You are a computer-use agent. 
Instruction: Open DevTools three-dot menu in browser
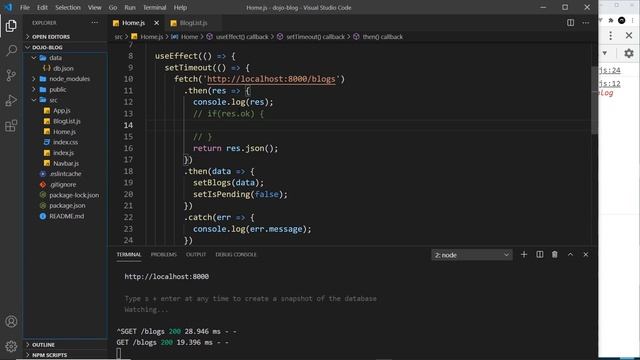tap(610, 36)
